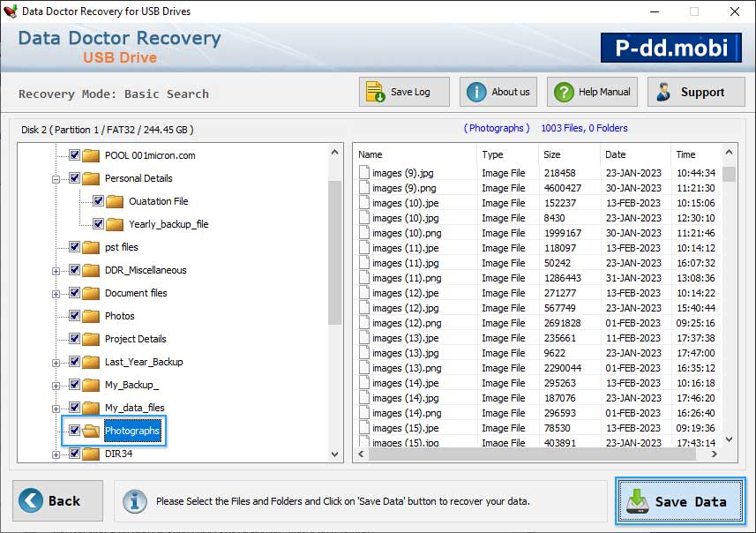Click file icon of images (12).jpg
This screenshot has height=533, width=756.
pos(364,308)
